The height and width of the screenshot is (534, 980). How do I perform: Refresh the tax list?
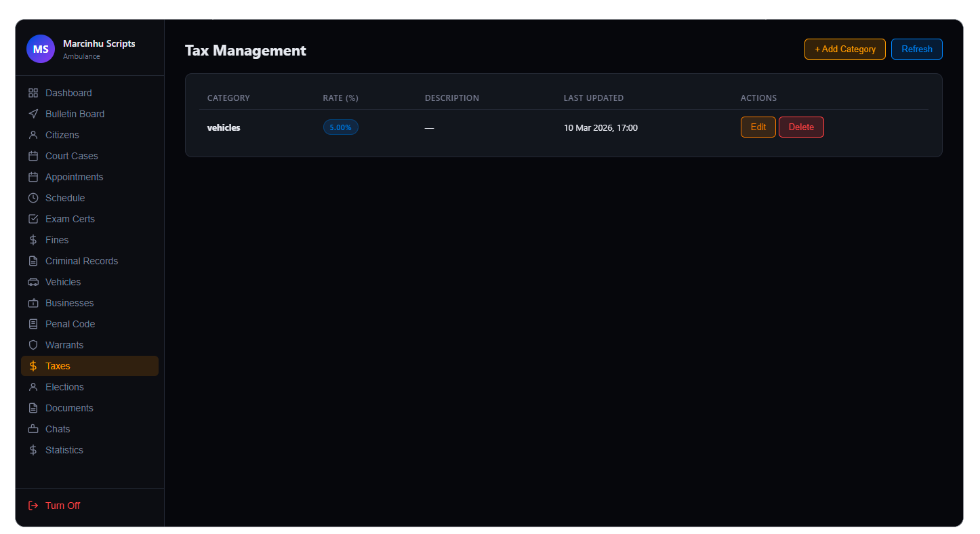click(x=916, y=49)
